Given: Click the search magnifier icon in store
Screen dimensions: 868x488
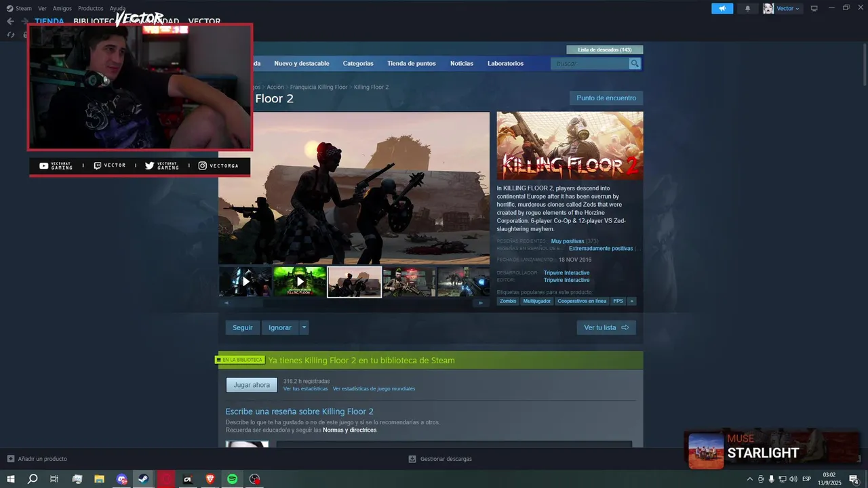Looking at the screenshot, I should [x=635, y=64].
